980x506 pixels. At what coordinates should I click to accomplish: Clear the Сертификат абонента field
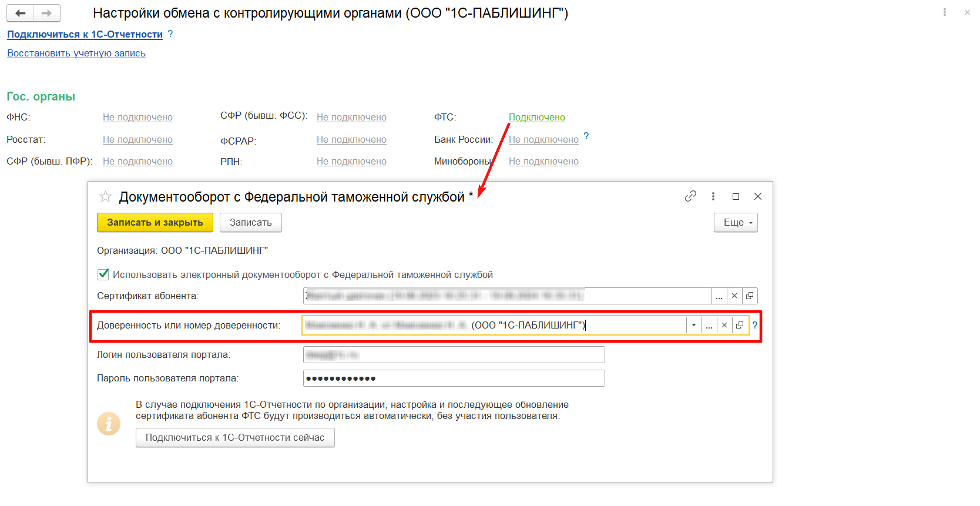coord(734,296)
